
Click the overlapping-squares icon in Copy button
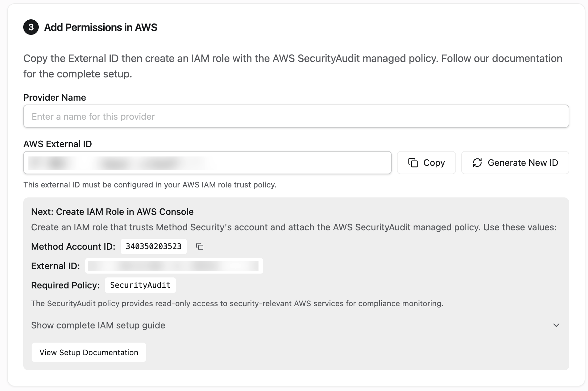click(x=413, y=163)
